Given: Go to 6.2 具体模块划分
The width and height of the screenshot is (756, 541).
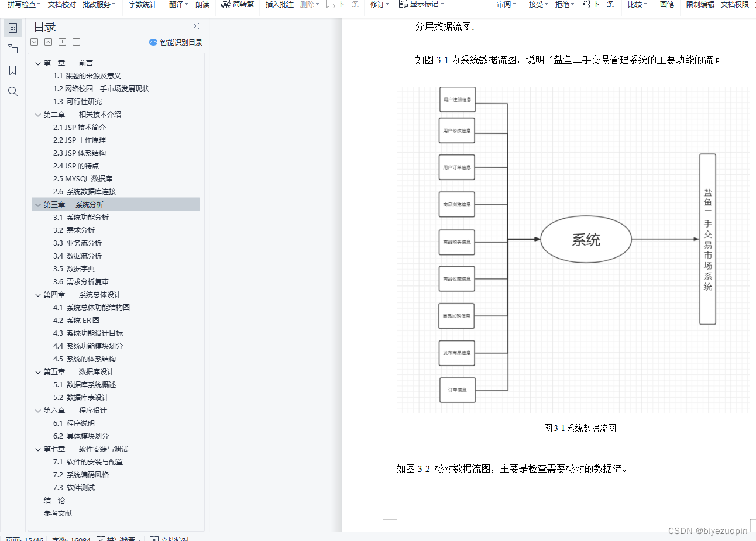Looking at the screenshot, I should [x=81, y=436].
